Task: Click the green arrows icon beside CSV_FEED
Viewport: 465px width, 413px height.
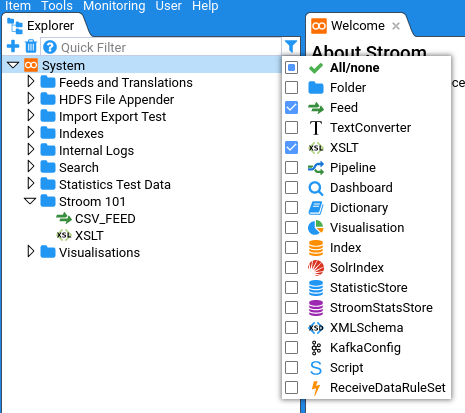Action: (64, 218)
